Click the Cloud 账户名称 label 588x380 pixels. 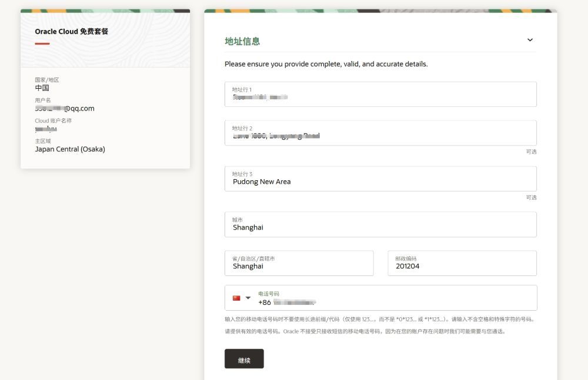(54, 120)
